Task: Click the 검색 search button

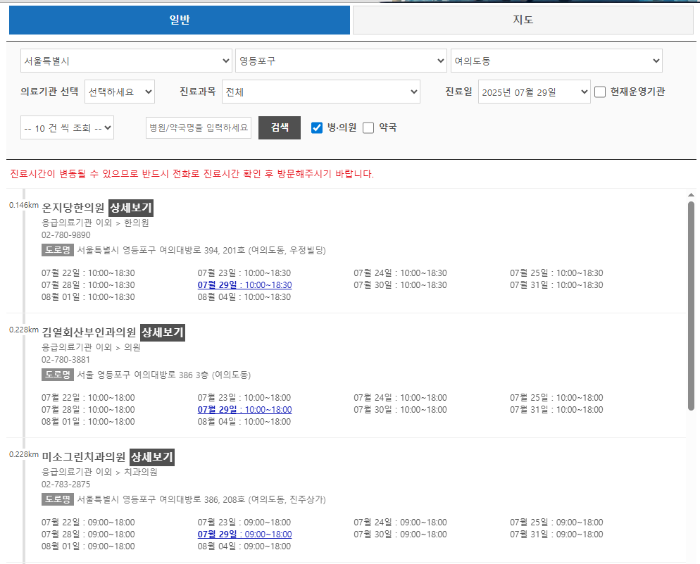Action: 279,128
